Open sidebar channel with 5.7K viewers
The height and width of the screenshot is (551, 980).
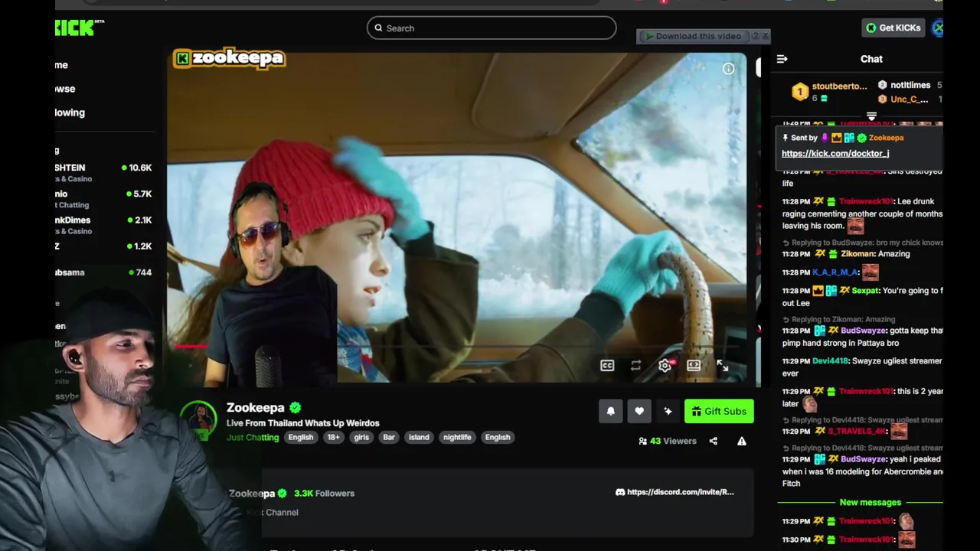pos(103,199)
